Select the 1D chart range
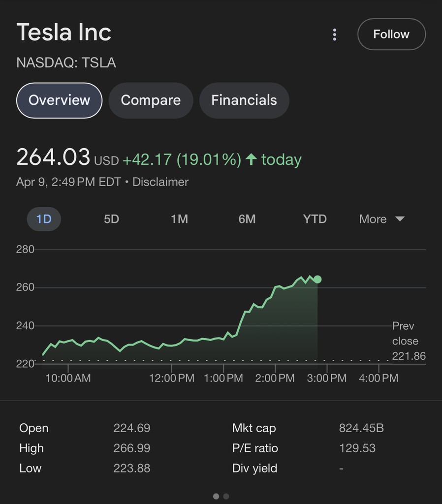Image resolution: width=442 pixels, height=504 pixels. (x=44, y=219)
